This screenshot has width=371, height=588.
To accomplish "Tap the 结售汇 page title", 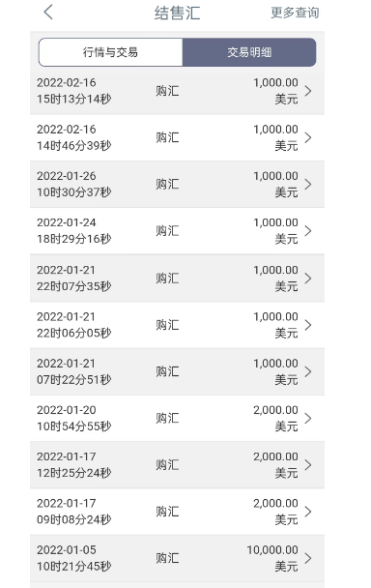I will click(177, 13).
